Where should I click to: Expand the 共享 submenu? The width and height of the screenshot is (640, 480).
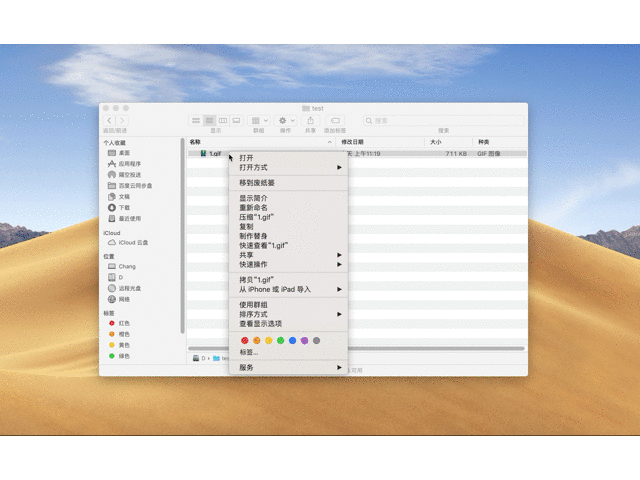tap(289, 255)
